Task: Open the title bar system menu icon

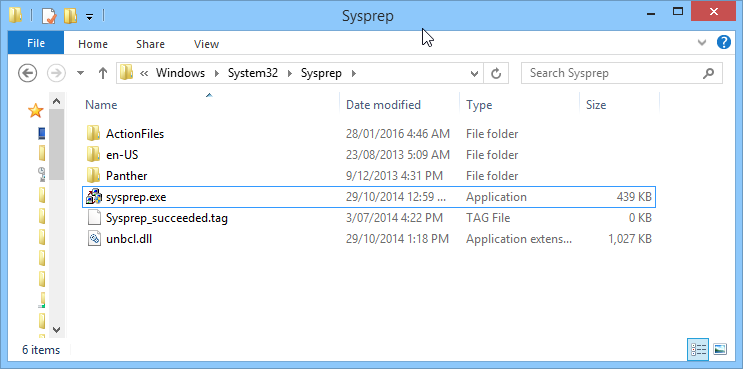Action: click(x=15, y=16)
